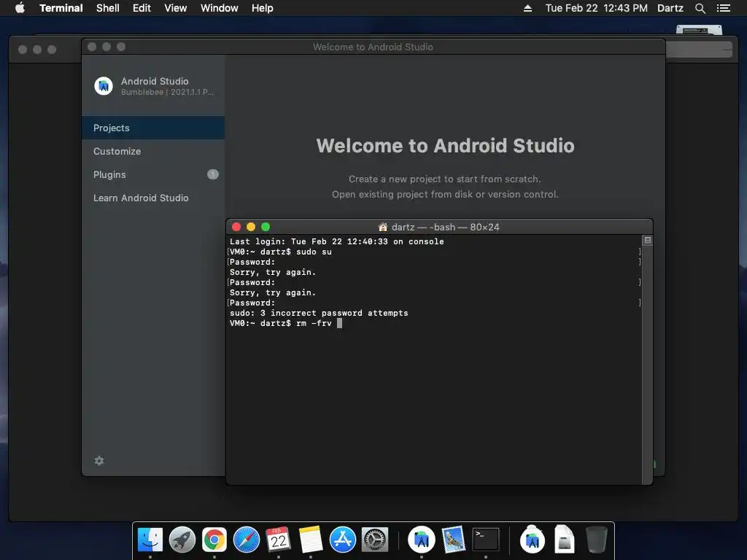Click the Terminal window title 'dartz — -bash — 80×24'
Screen dimensions: 747x560
coord(445,227)
